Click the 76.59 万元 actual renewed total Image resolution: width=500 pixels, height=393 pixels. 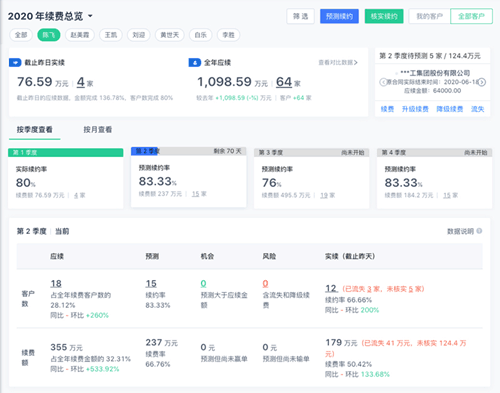(x=43, y=82)
